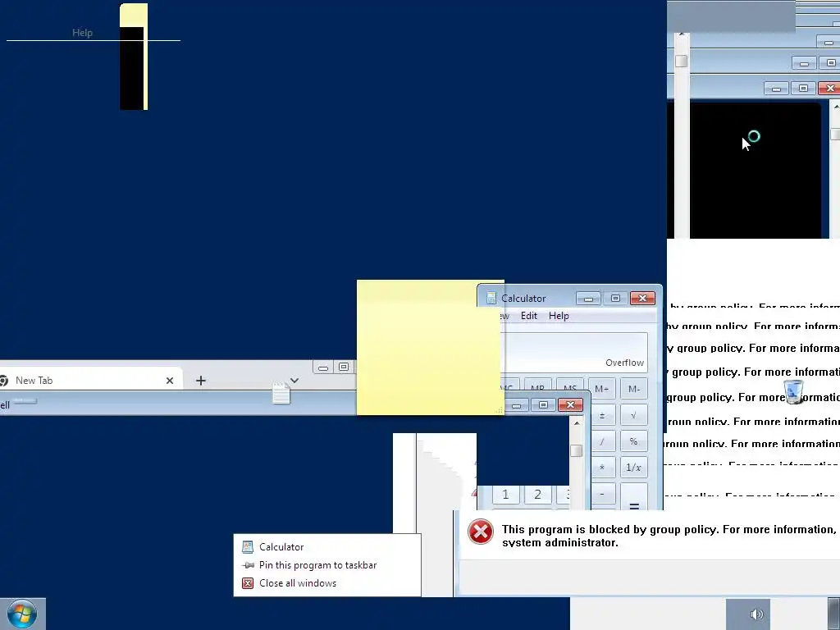
Task: Maximize the small window overlapping Calculator
Action: click(x=543, y=405)
